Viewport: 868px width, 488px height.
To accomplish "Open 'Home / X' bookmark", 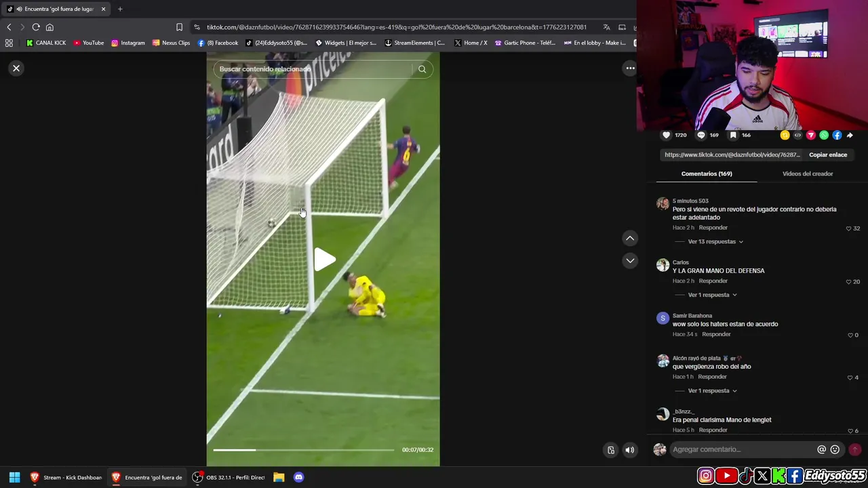I will click(x=471, y=43).
